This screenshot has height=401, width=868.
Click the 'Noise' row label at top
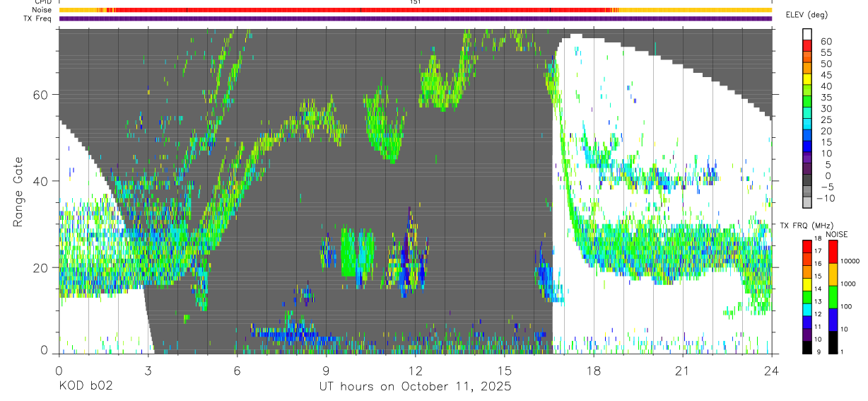pyautogui.click(x=42, y=10)
